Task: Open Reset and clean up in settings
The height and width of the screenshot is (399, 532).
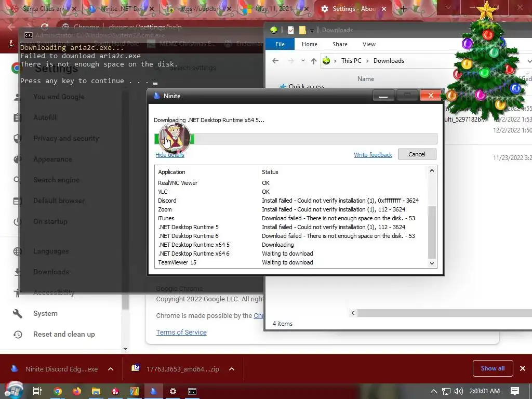Action: pyautogui.click(x=64, y=334)
